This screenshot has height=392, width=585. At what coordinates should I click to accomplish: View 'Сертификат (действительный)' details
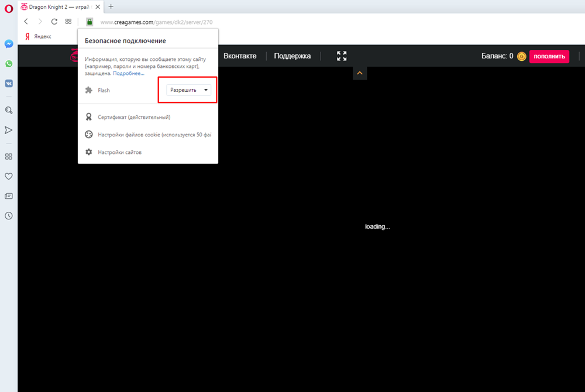click(x=134, y=117)
